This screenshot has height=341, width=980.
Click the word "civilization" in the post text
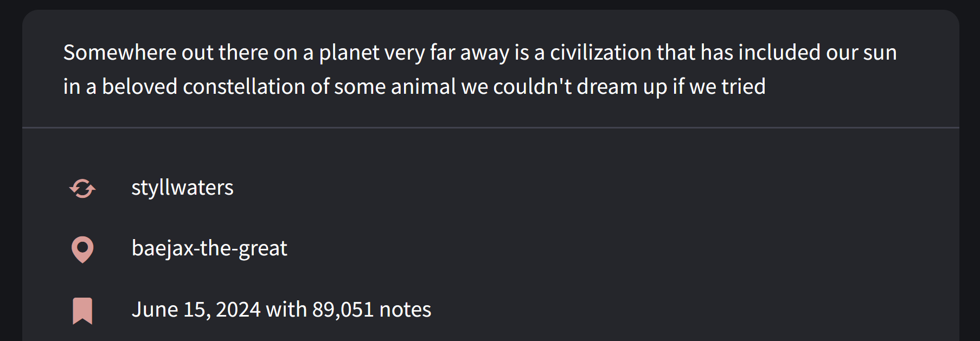[600, 53]
